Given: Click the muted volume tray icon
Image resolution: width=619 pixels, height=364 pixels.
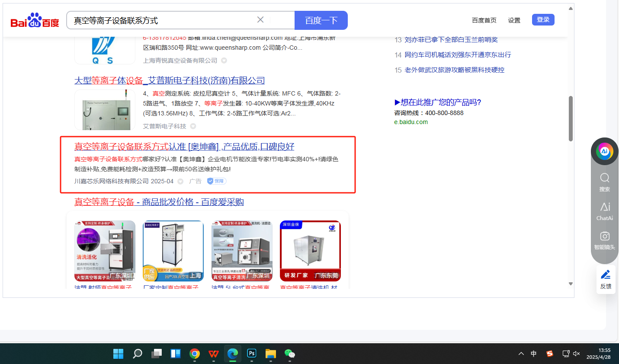Looking at the screenshot, I should (576, 354).
